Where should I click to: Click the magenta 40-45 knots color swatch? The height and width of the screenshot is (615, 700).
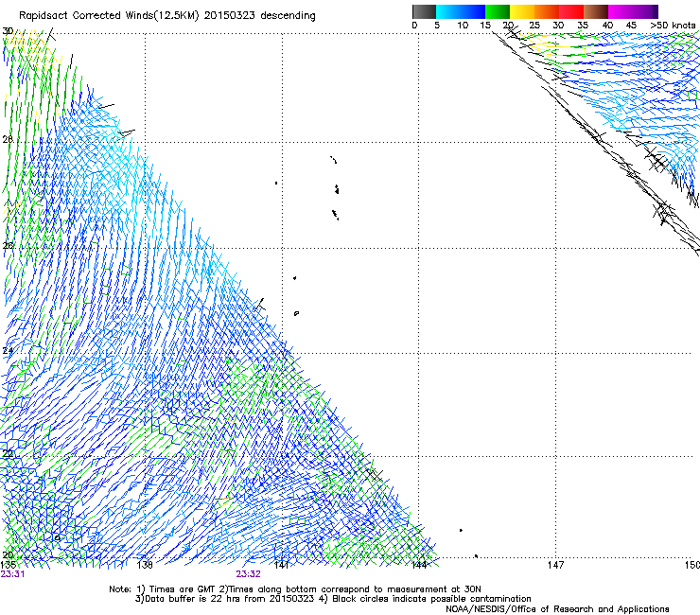coord(621,11)
